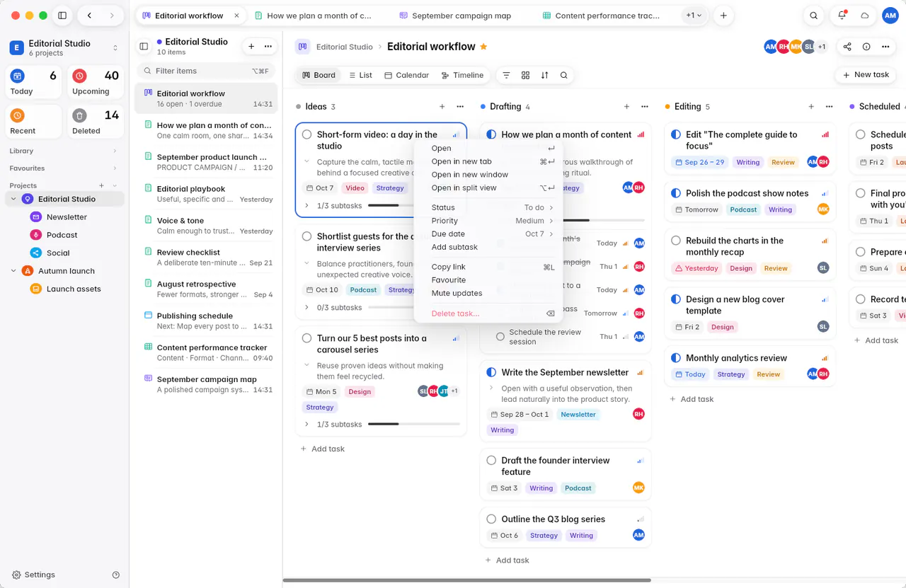Screen dimensions: 906x588
Task: Open the +1 overflow tabs dropdown
Action: [x=694, y=16]
